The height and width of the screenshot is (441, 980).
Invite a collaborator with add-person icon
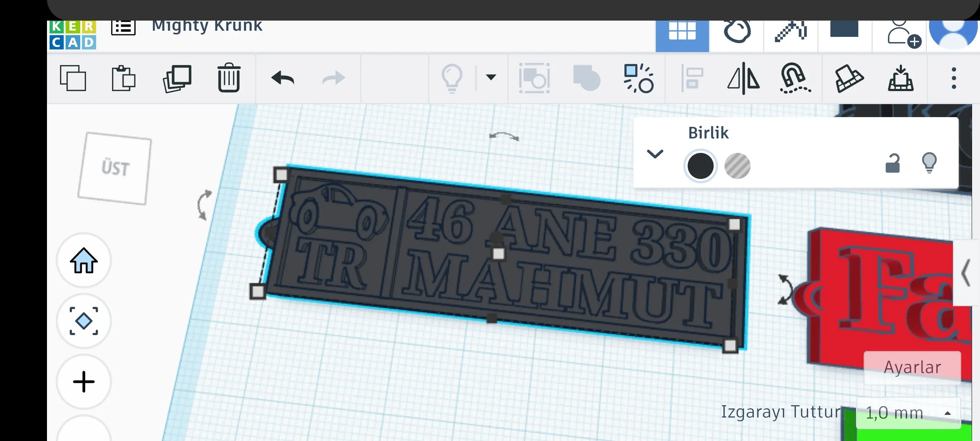click(904, 35)
